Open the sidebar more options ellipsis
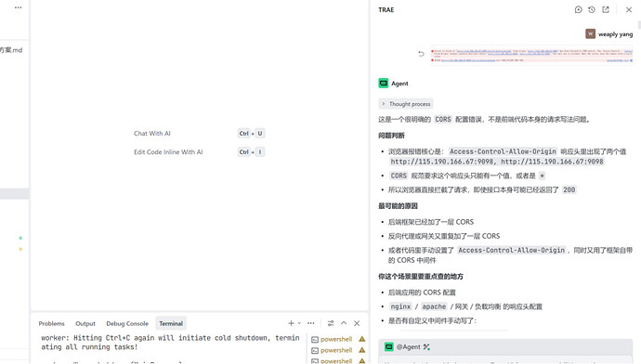The image size is (641, 364). pos(18,7)
